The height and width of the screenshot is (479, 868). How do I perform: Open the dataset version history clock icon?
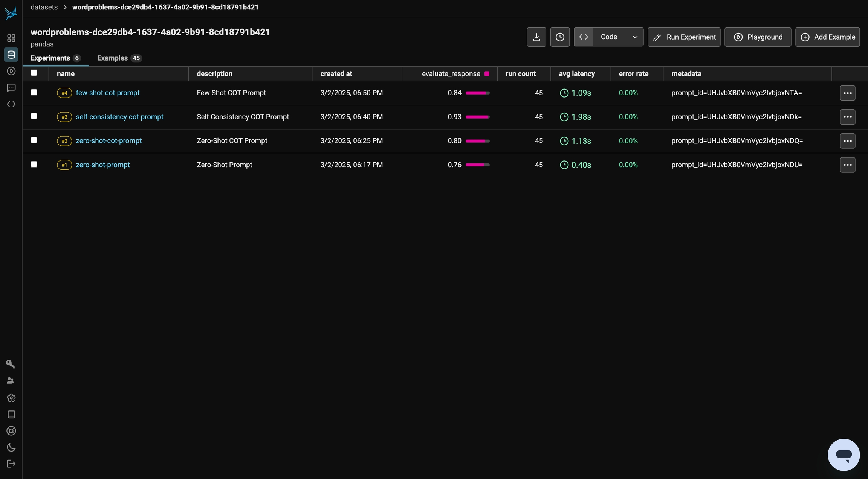pos(560,37)
